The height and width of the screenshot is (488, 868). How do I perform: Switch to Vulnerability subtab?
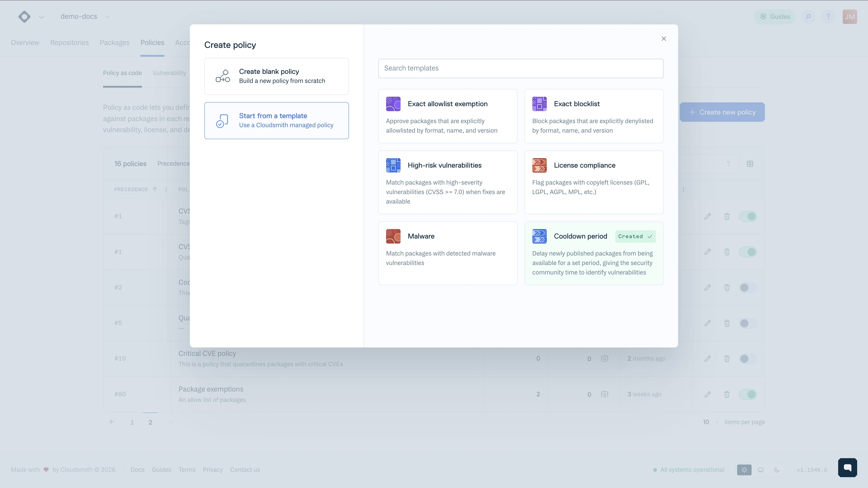169,73
